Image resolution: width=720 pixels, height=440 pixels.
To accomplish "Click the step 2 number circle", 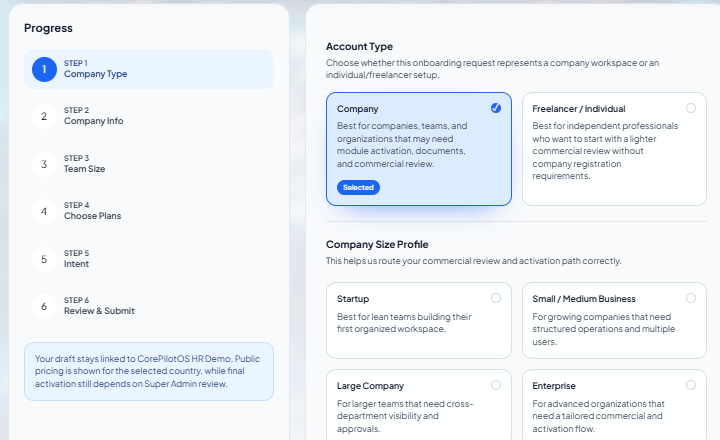I will (x=44, y=116).
